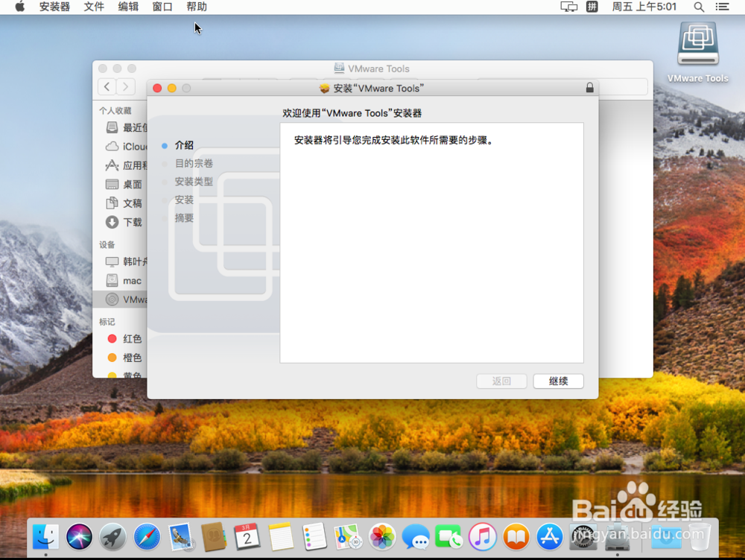
Task: Open Mail eagle stamp icon in Dock
Action: pos(180,537)
